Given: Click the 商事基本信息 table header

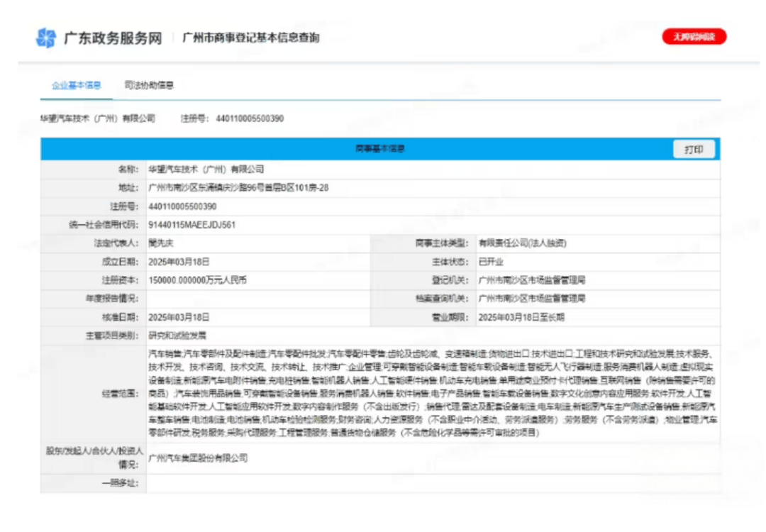Looking at the screenshot, I should [x=380, y=149].
